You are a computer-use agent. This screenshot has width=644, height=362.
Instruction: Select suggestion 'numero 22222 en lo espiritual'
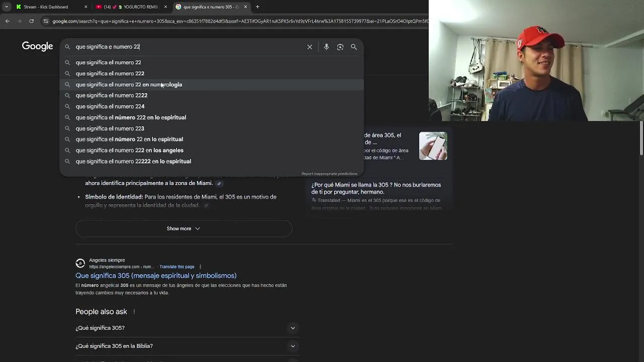point(211,161)
